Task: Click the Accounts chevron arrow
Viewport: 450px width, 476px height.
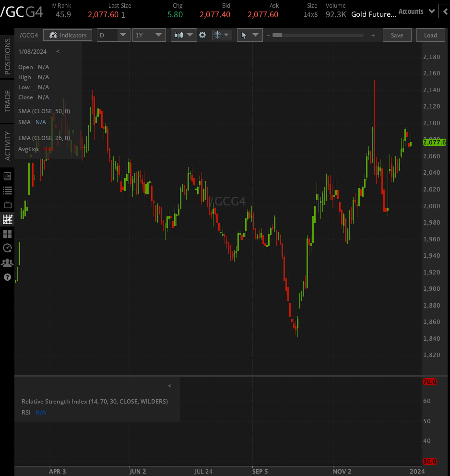Action: [432, 11]
